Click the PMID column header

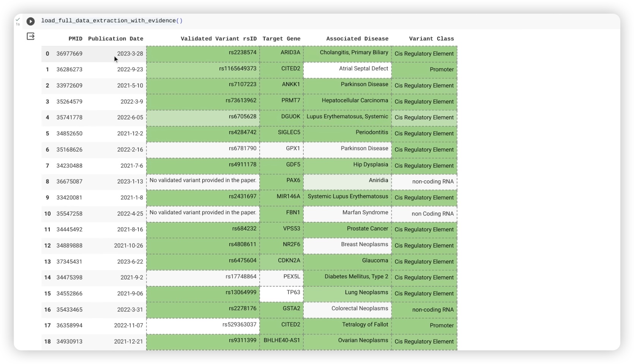tap(75, 39)
